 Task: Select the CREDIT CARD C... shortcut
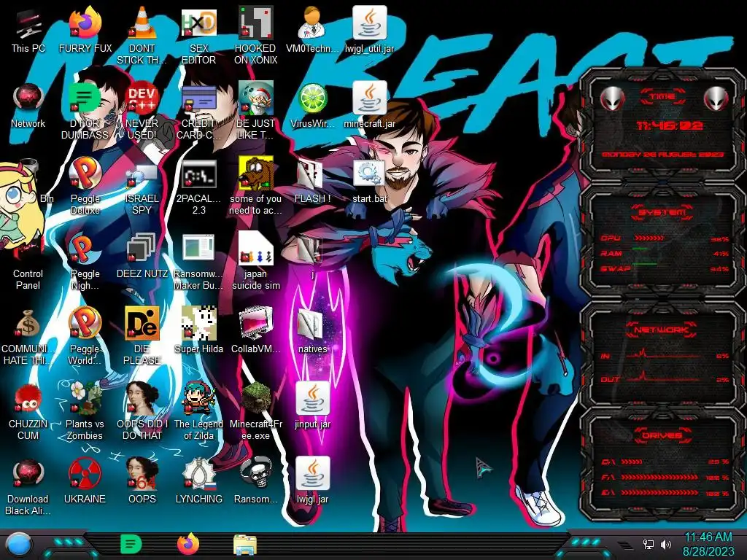[x=198, y=111]
